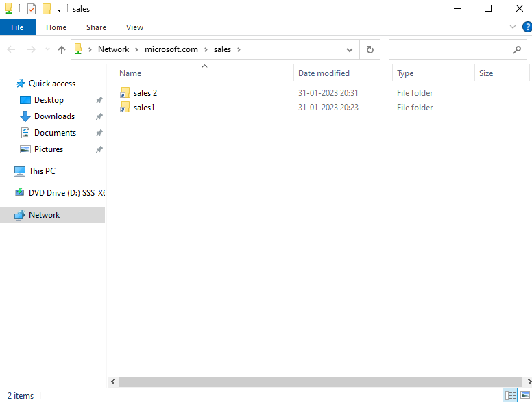Select Quick access in navigation pane
Image resolution: width=532 pixels, height=402 pixels.
(52, 84)
